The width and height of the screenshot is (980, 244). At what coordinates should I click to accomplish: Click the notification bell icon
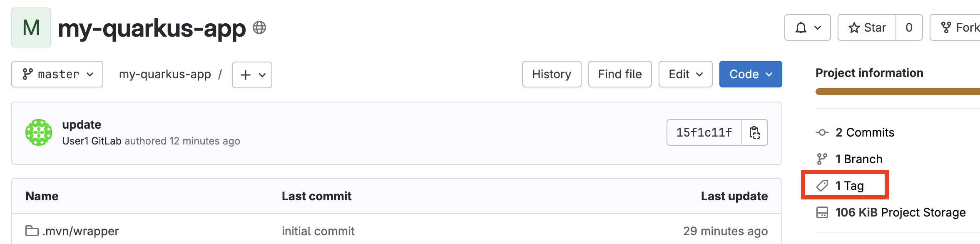[x=801, y=28]
